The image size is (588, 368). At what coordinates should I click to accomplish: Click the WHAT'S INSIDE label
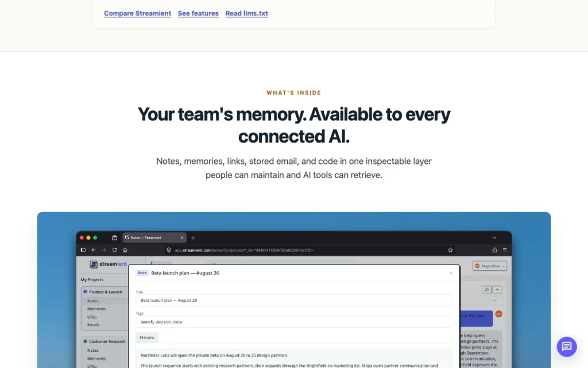[x=293, y=93]
